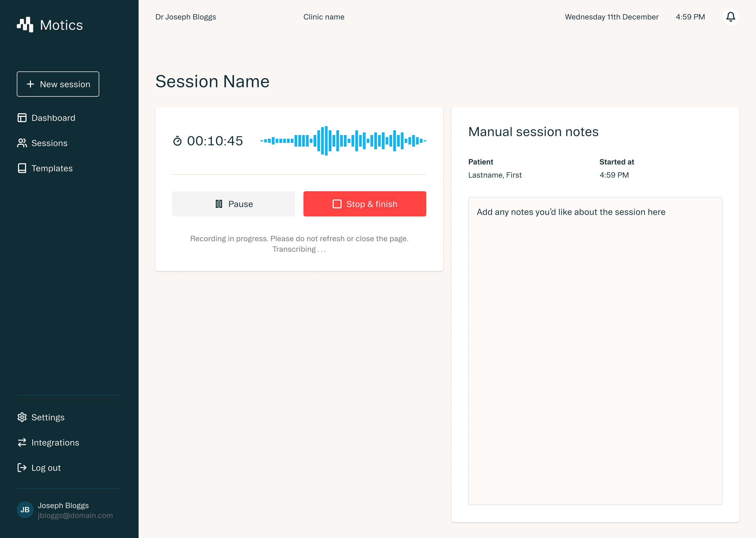This screenshot has width=756, height=538.
Task: Click the JB avatar circle
Action: (x=25, y=510)
